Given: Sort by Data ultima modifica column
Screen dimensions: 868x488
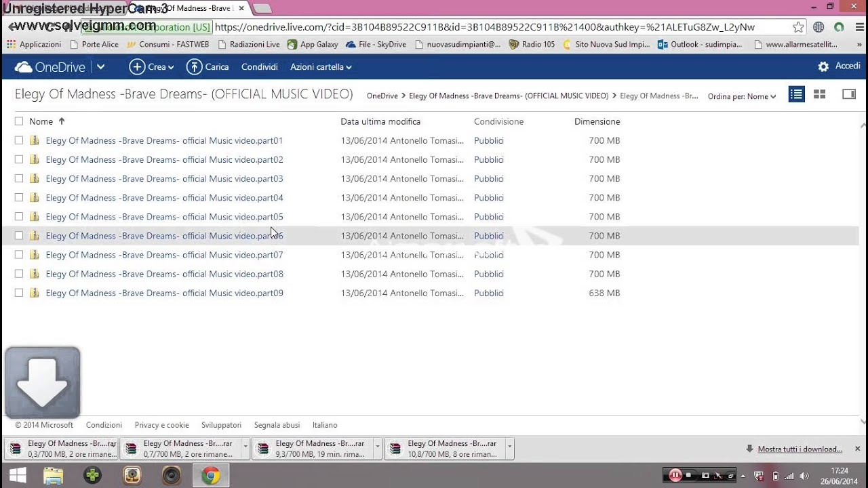Looking at the screenshot, I should pyautogui.click(x=380, y=121).
